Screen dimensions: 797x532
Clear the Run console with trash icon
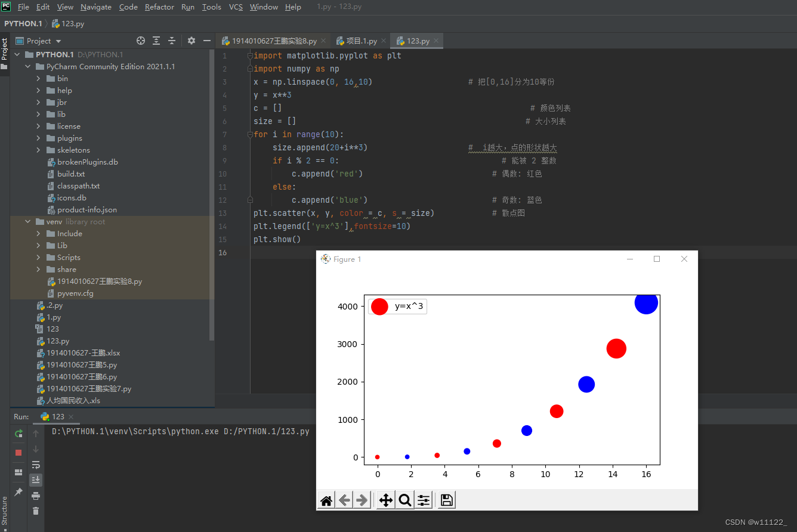(36, 511)
